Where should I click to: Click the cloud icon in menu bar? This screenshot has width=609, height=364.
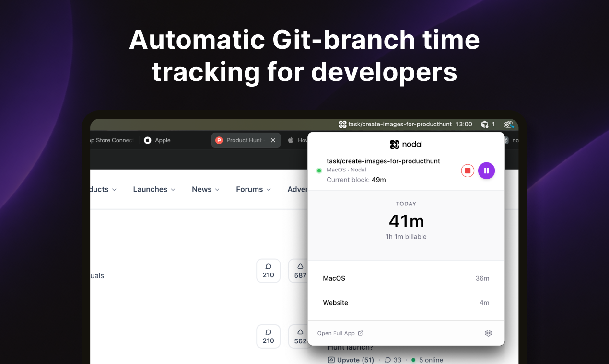pyautogui.click(x=509, y=125)
